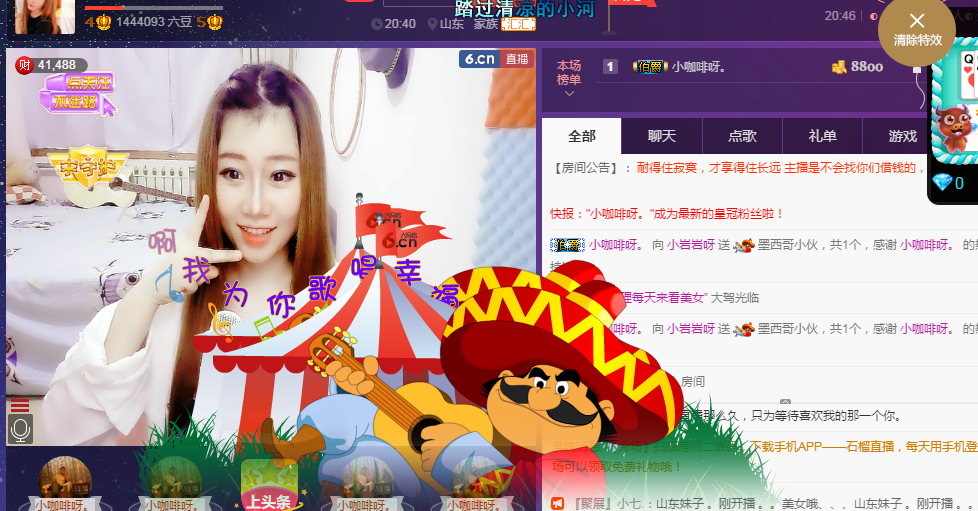Open the red three-line menu icon on the video
978x511 pixels.
pos(20,406)
